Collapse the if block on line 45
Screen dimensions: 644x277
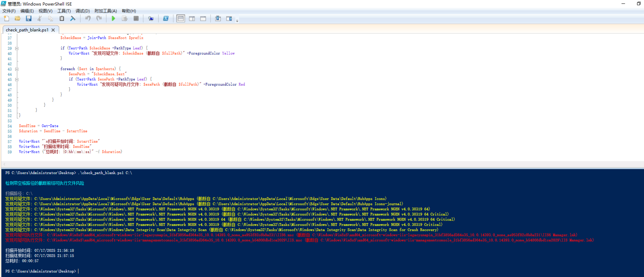[17, 79]
